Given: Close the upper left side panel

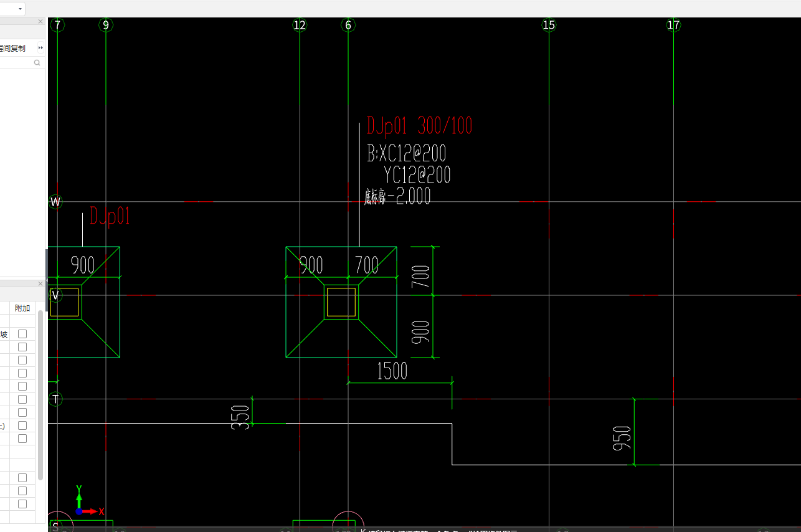Looking at the screenshot, I should [40, 22].
